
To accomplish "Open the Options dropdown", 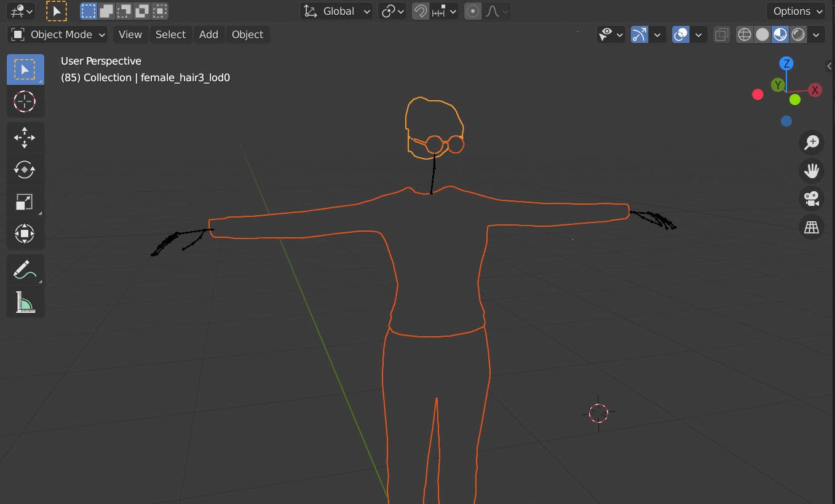I will coord(797,11).
